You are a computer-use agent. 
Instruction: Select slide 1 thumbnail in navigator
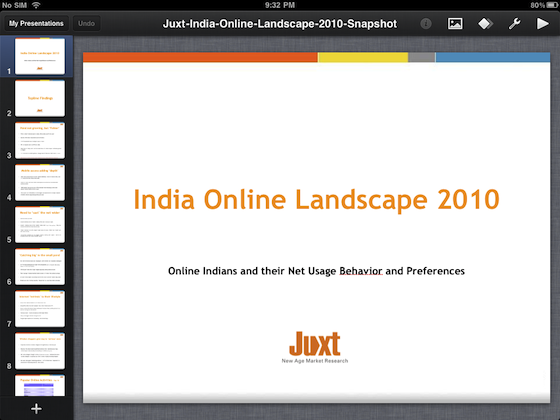click(40, 56)
